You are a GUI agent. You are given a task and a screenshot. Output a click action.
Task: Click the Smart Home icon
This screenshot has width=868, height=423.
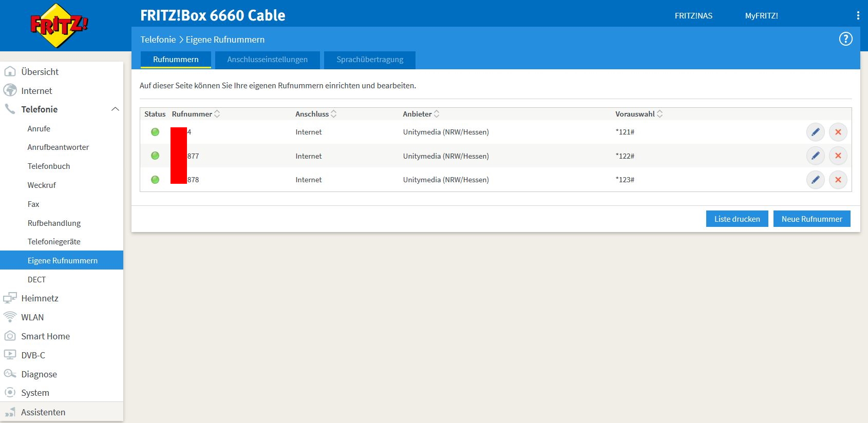click(10, 336)
